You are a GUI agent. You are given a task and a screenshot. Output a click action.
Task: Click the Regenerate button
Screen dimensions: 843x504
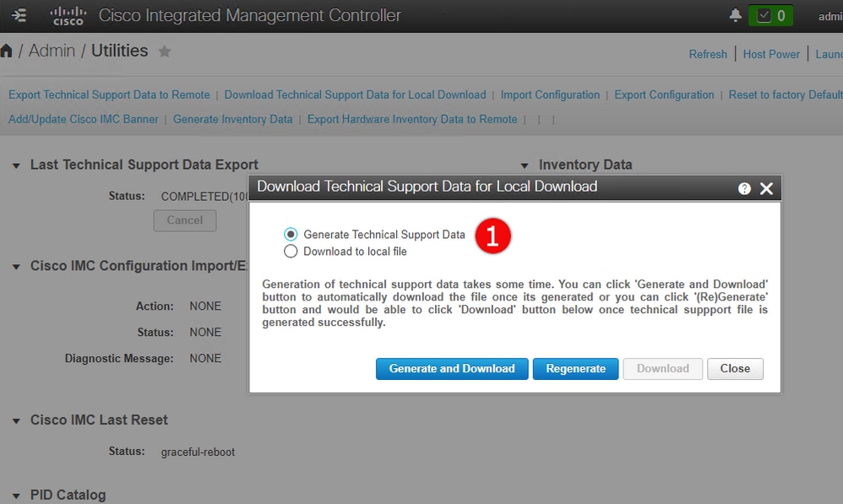tap(576, 369)
